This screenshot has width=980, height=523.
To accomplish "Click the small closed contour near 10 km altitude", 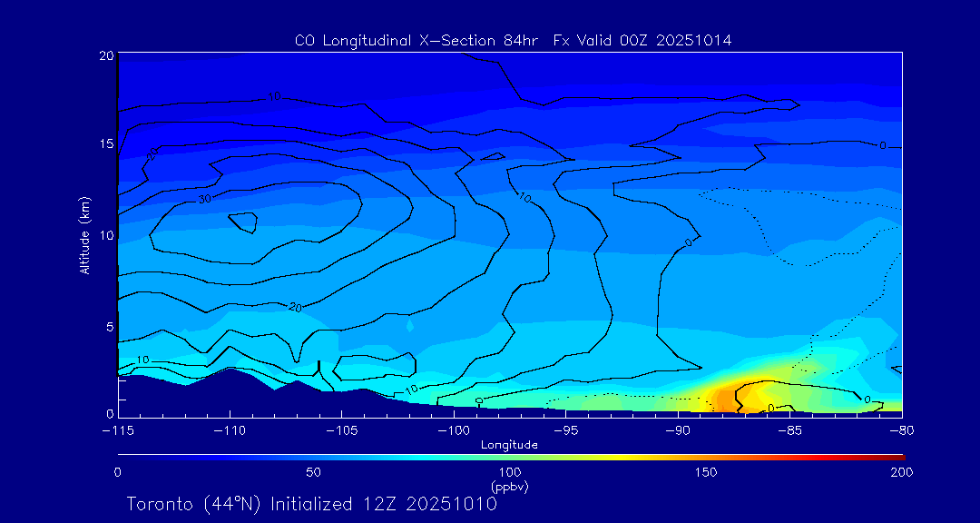I will tap(242, 222).
